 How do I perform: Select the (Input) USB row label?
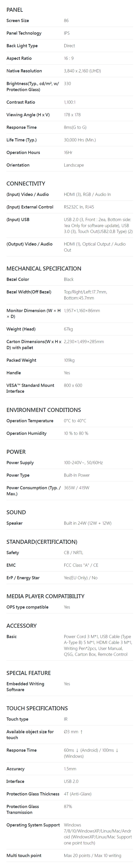pos(18,220)
